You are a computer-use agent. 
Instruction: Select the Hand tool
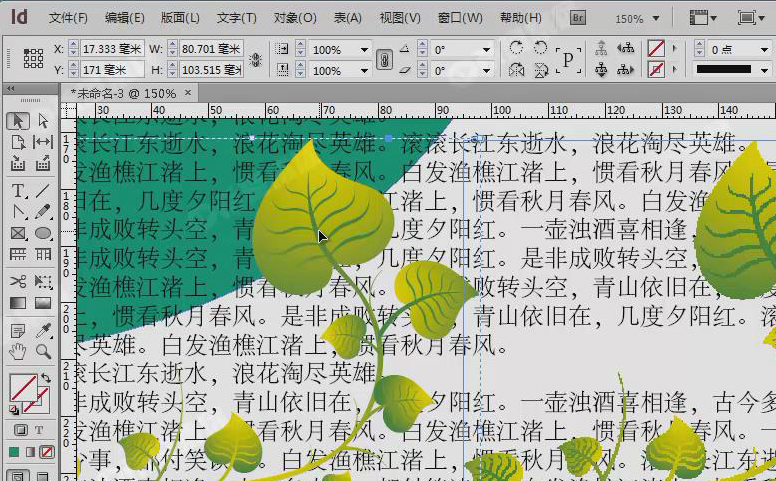18,351
